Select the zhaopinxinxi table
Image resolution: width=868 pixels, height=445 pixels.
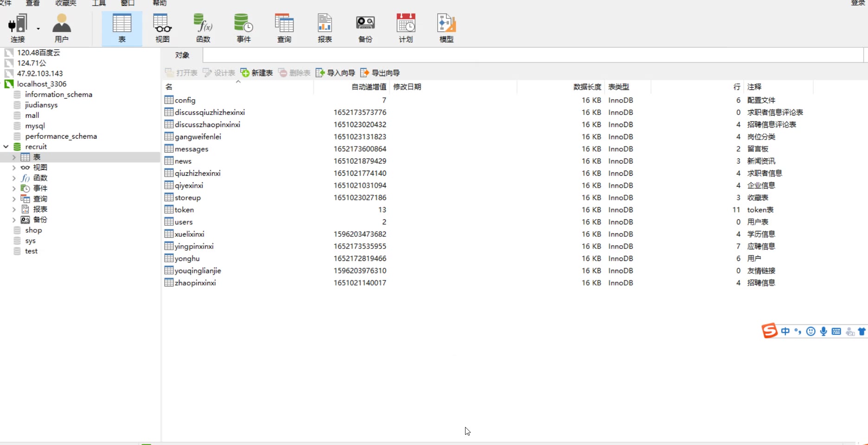click(195, 283)
